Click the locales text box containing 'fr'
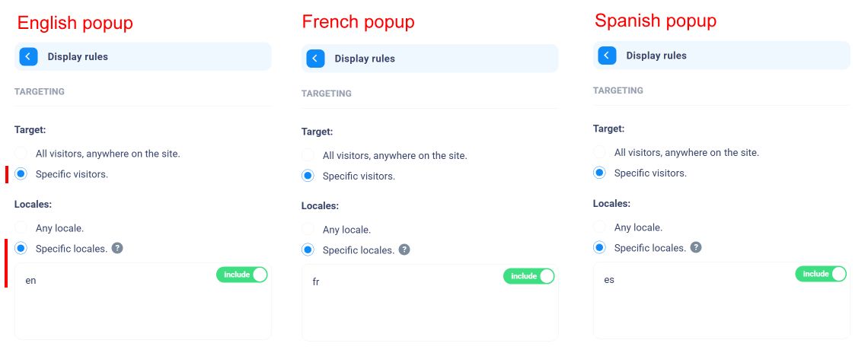The width and height of the screenshot is (868, 356). coord(429,303)
